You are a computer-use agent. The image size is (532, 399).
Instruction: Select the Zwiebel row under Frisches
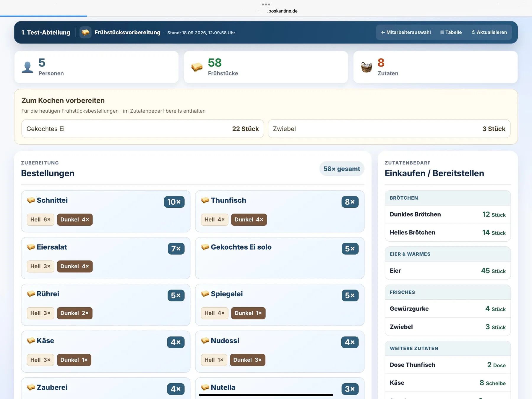(448, 327)
